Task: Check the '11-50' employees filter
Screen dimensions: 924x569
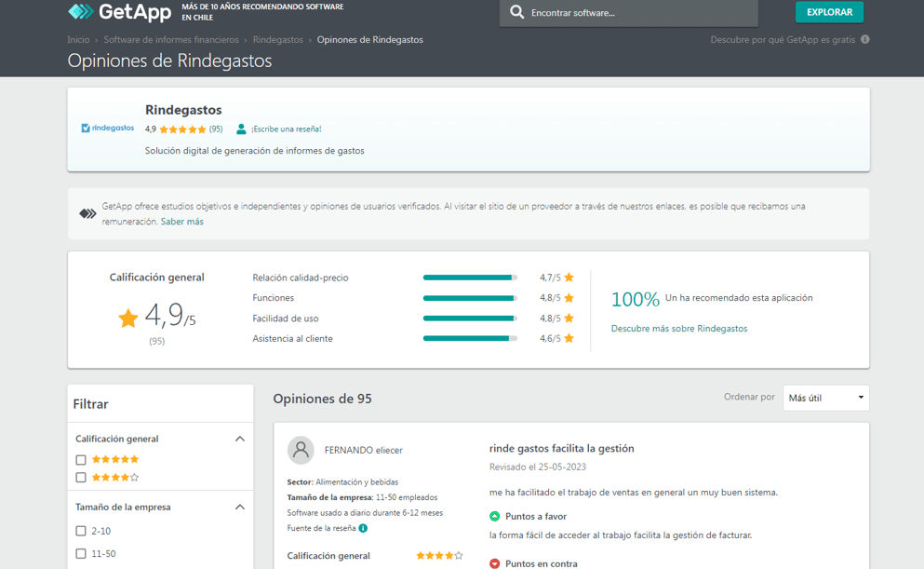Action: [79, 552]
